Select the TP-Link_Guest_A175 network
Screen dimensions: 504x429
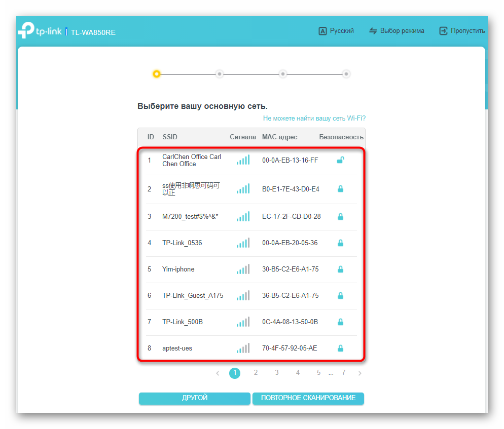pos(251,296)
